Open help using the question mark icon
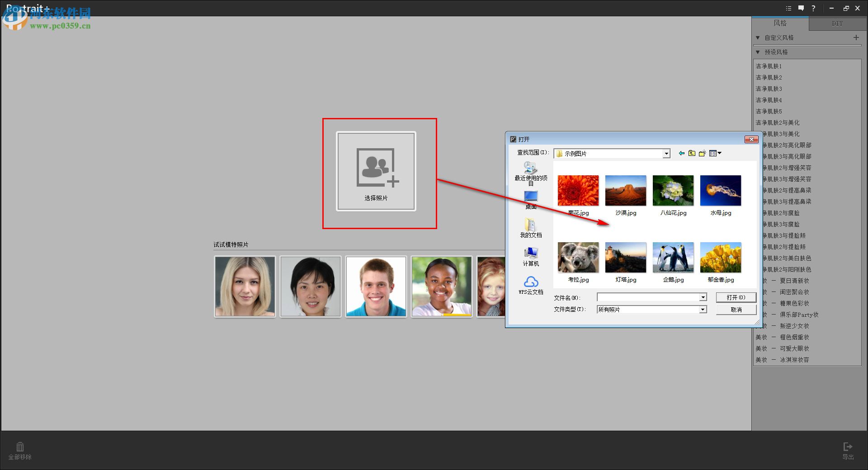Image resolution: width=868 pixels, height=470 pixels. pos(813,8)
